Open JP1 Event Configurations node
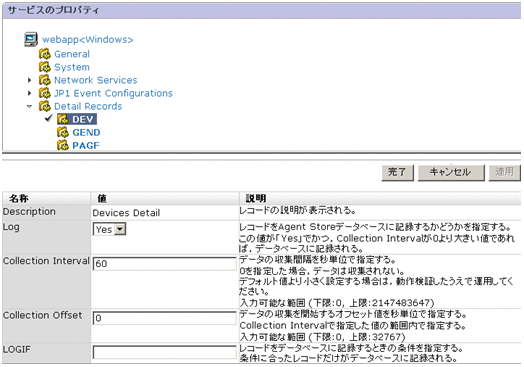The height and width of the screenshot is (367, 524). click(113, 93)
